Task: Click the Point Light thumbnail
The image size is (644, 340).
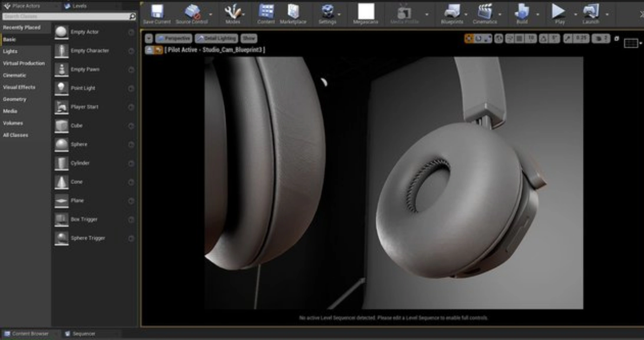Action: (61, 88)
